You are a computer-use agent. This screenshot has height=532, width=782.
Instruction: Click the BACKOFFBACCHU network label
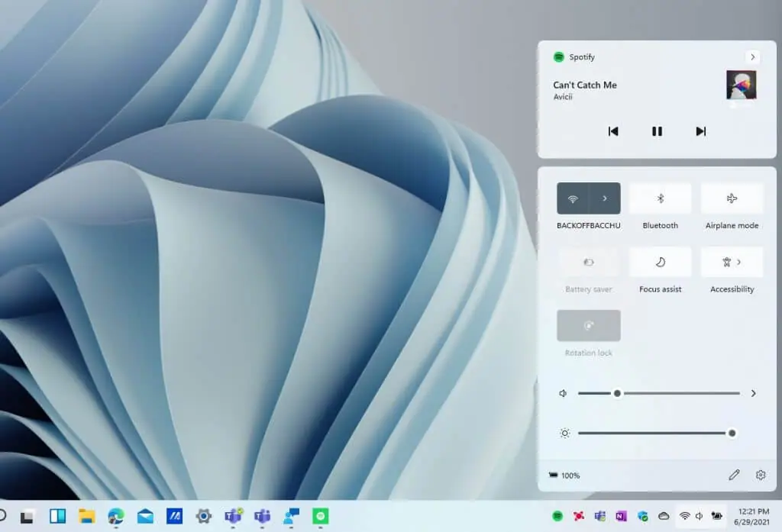(589, 225)
